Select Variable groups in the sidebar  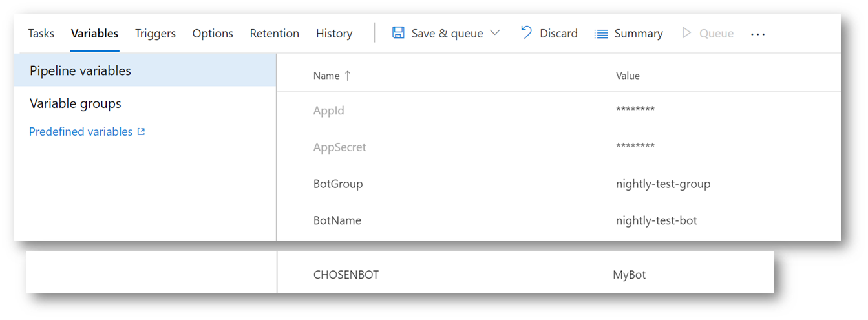(x=76, y=103)
